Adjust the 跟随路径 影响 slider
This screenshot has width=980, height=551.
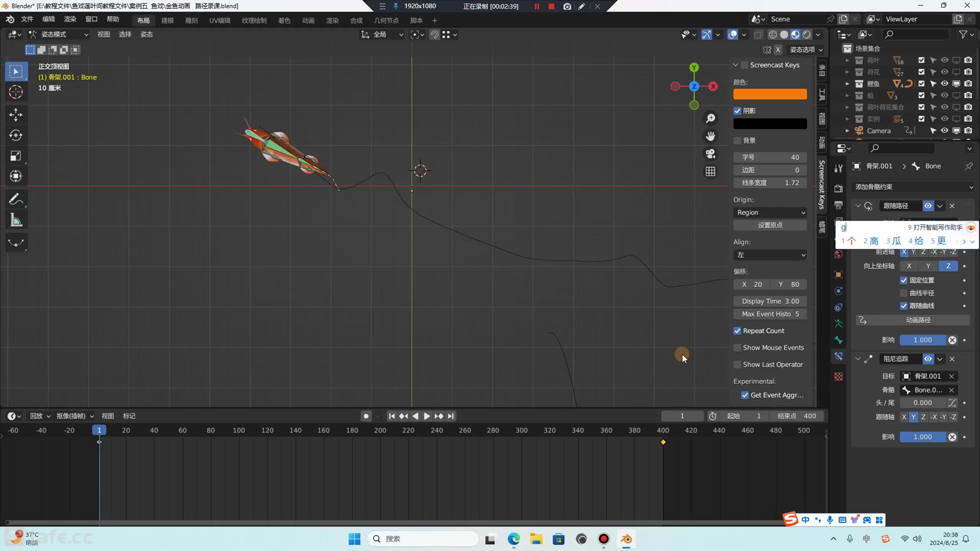pyautogui.click(x=923, y=340)
